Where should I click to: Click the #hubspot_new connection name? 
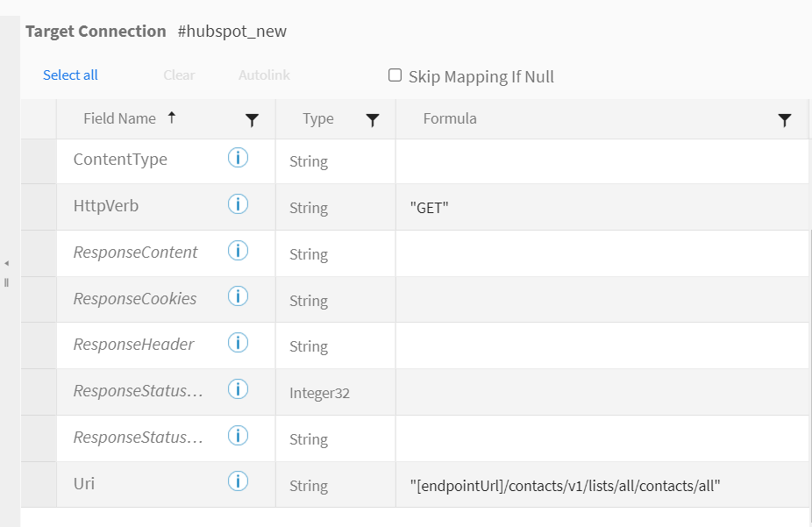pyautogui.click(x=232, y=31)
